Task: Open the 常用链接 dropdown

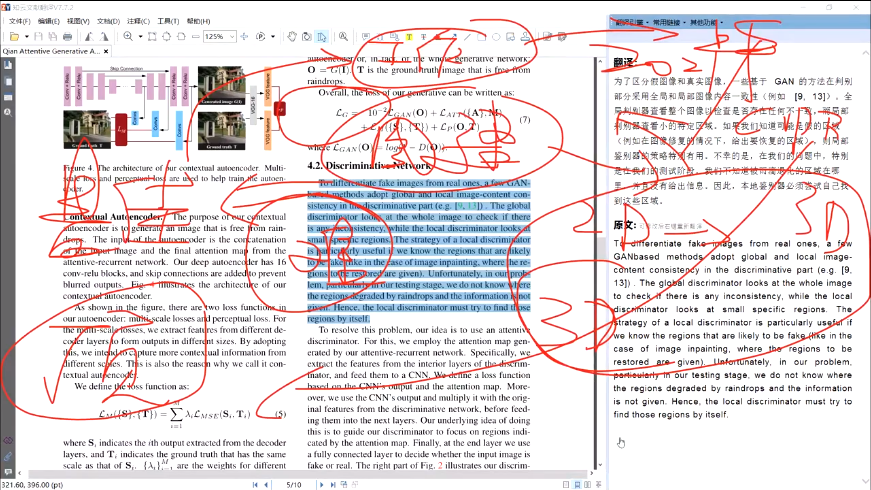Action: pyautogui.click(x=668, y=22)
